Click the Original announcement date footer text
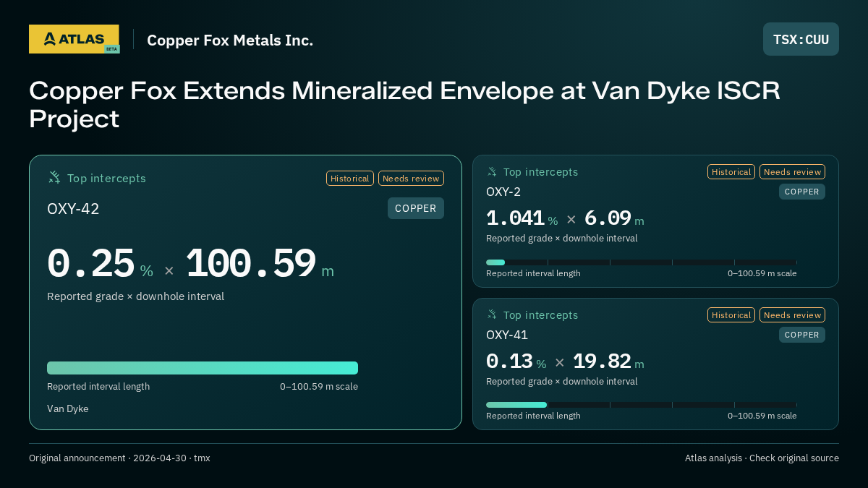This screenshot has height=488, width=868. (119, 458)
